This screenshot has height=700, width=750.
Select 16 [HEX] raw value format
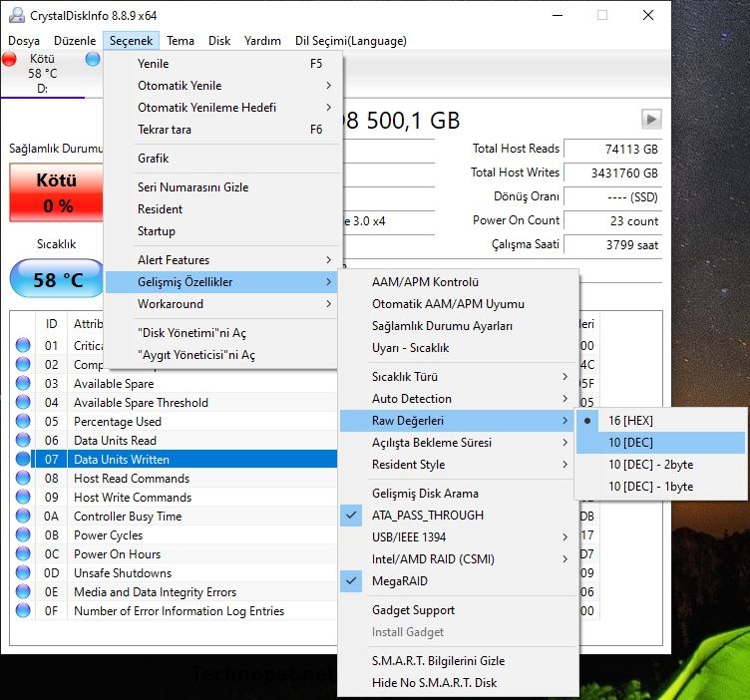point(660,420)
